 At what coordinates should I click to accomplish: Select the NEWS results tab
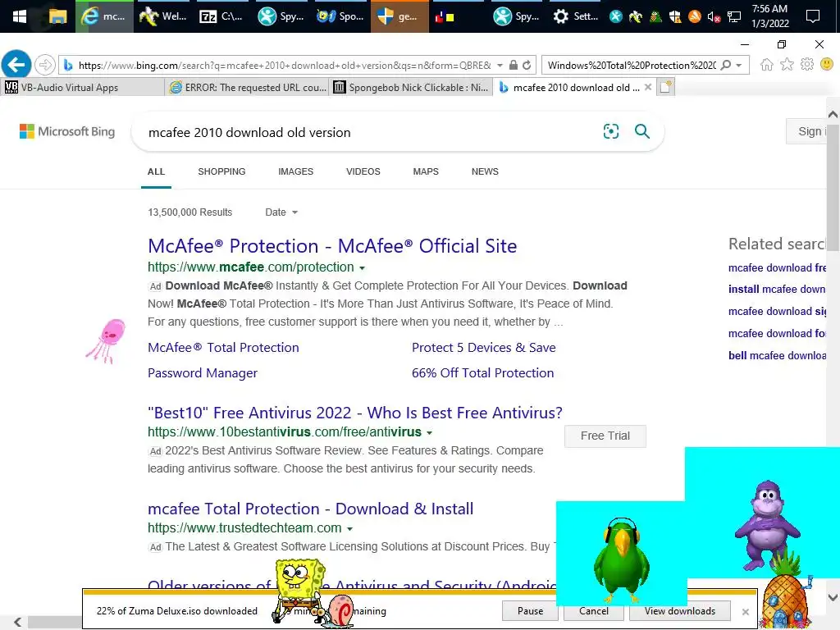485,171
